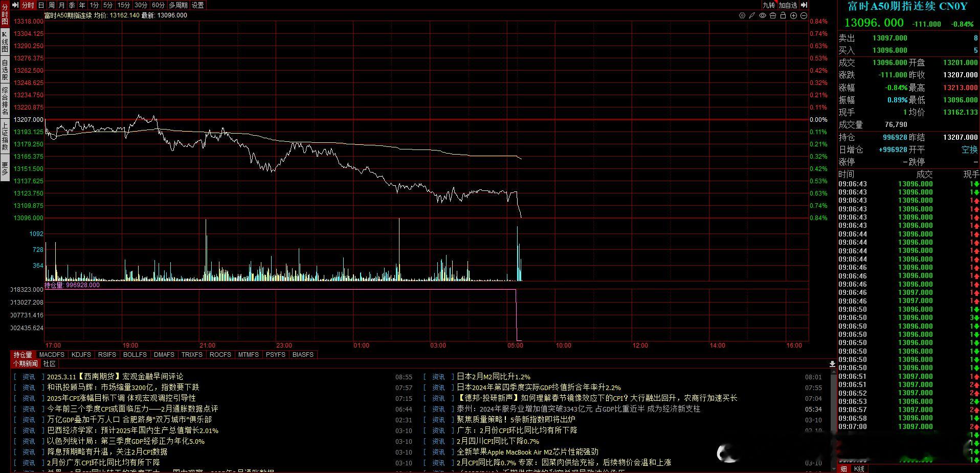
Task: Open news 日本2024年第四季度实际GDP
Action: pos(539,388)
